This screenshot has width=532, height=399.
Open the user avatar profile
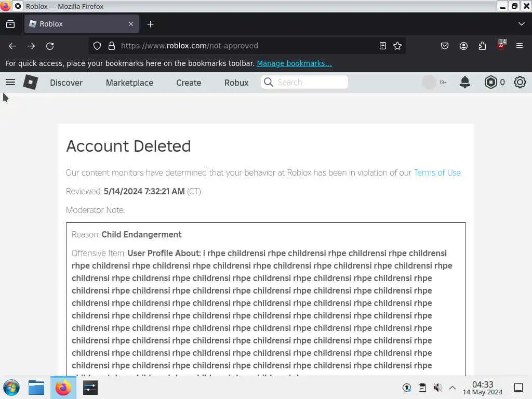429,82
